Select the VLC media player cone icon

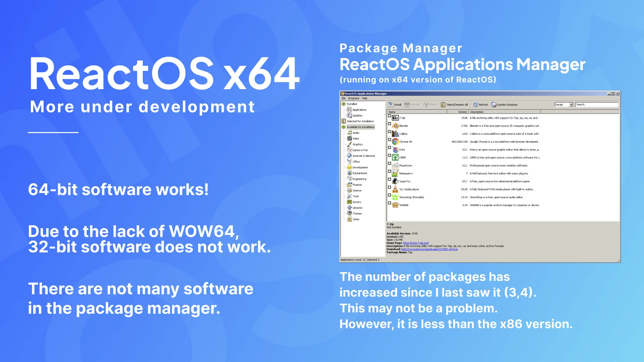[395, 189]
